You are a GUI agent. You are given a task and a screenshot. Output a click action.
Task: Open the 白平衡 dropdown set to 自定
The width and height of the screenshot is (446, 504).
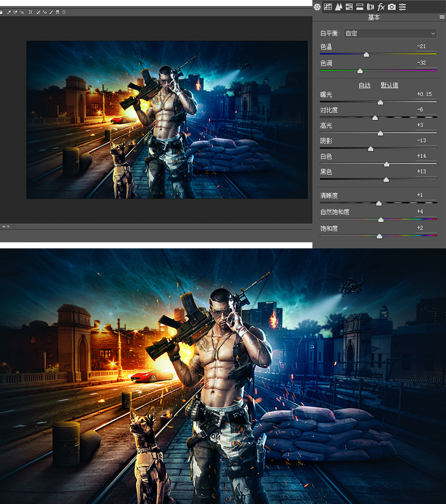390,33
